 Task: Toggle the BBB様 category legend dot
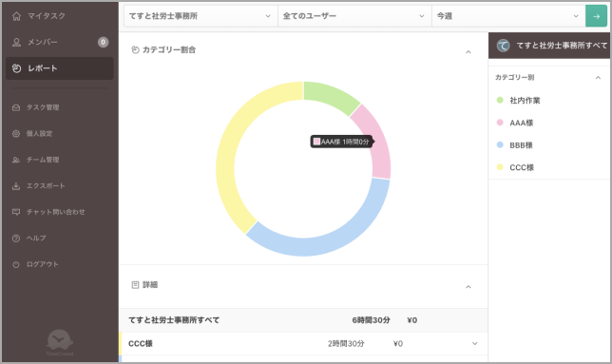pyautogui.click(x=500, y=144)
